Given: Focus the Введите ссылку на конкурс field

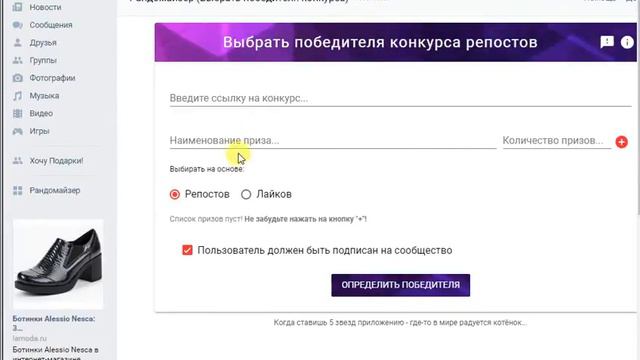Looking at the screenshot, I should coord(400,98).
